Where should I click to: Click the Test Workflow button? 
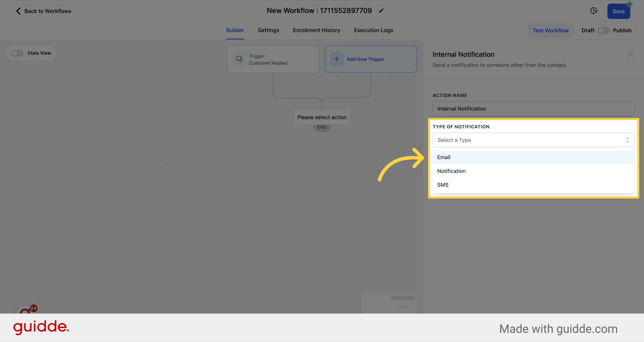pos(551,30)
